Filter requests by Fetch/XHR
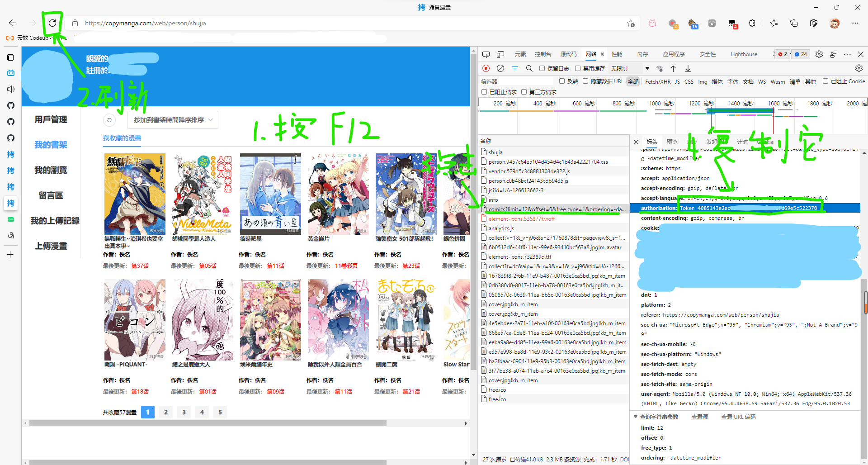The height and width of the screenshot is (465, 868). tap(658, 81)
